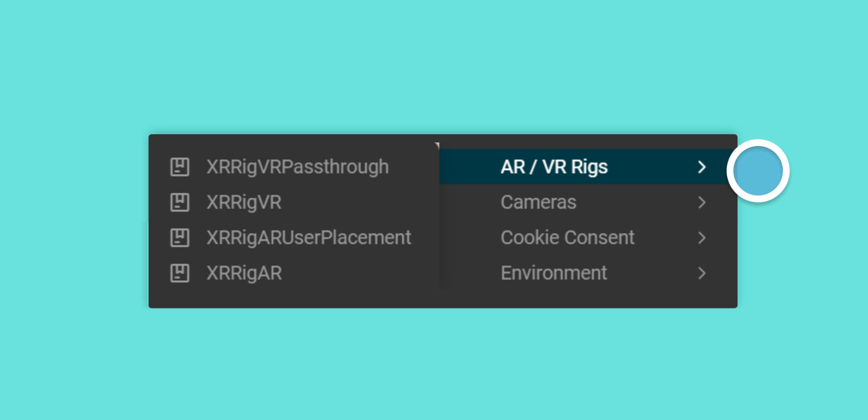Click the prefab icon beside XRRigVRPassthrough
Screen dimensions: 868x420
point(179,167)
